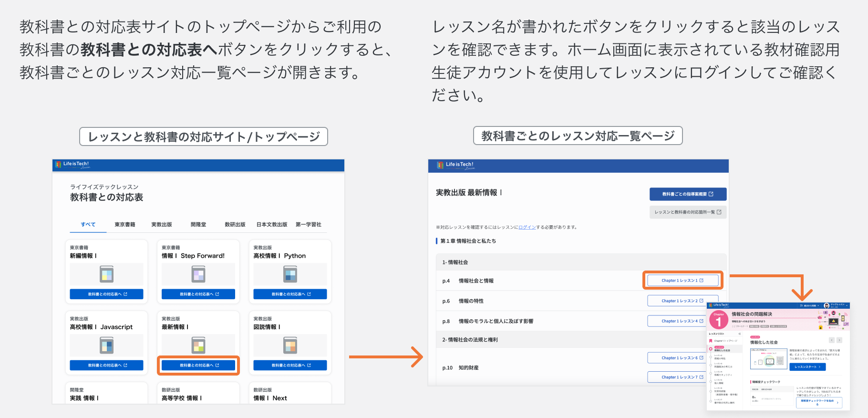
Task: Click the 情報社会と情報 row text
Action: (476, 281)
